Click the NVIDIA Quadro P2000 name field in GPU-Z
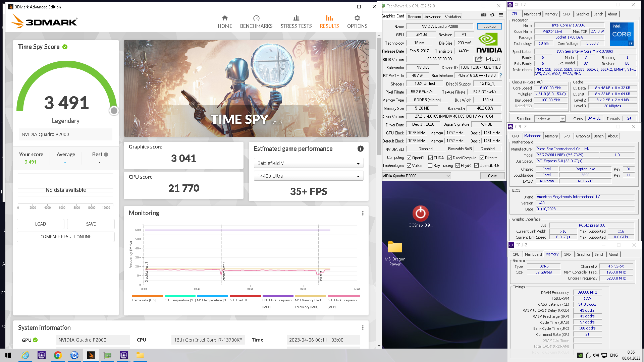Image resolution: width=644 pixels, height=362 pixels. 440,26
